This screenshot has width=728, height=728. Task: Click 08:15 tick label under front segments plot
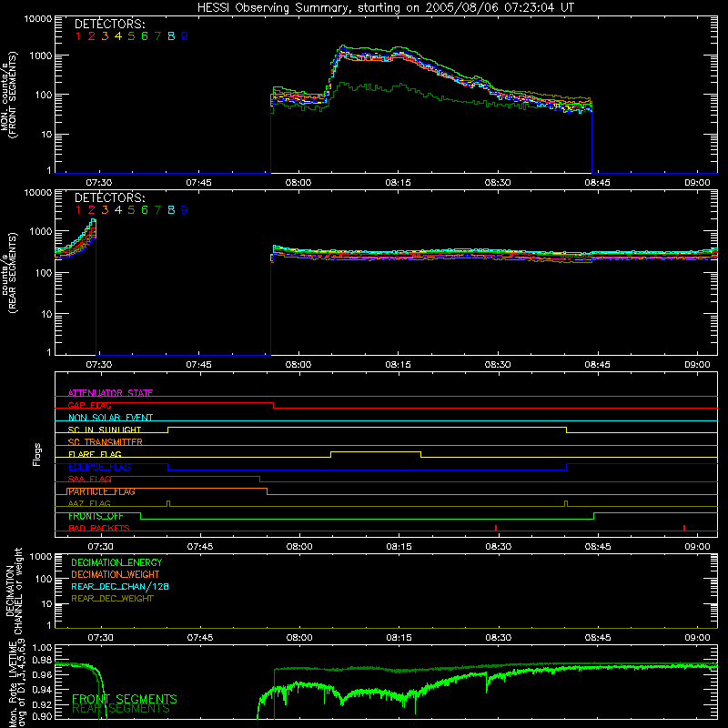click(x=398, y=183)
